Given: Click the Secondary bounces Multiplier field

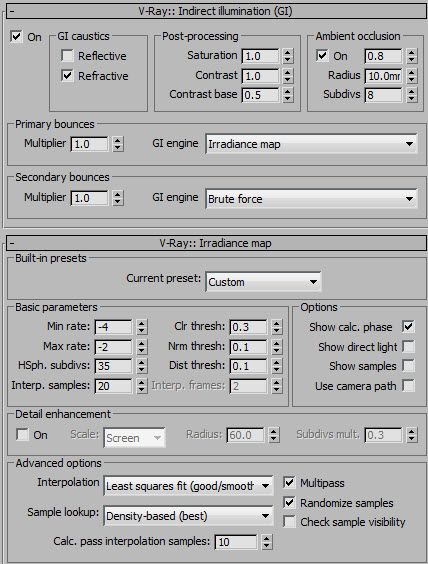Looking at the screenshot, I should [90, 198].
